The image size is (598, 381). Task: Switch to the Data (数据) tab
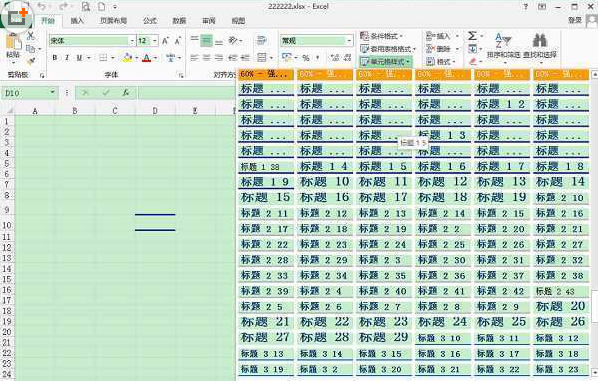179,21
